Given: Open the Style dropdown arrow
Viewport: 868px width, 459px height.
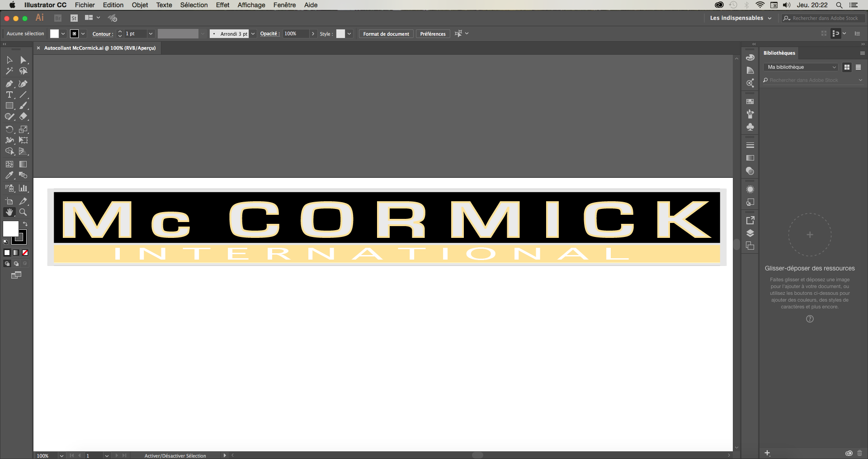Looking at the screenshot, I should [349, 33].
